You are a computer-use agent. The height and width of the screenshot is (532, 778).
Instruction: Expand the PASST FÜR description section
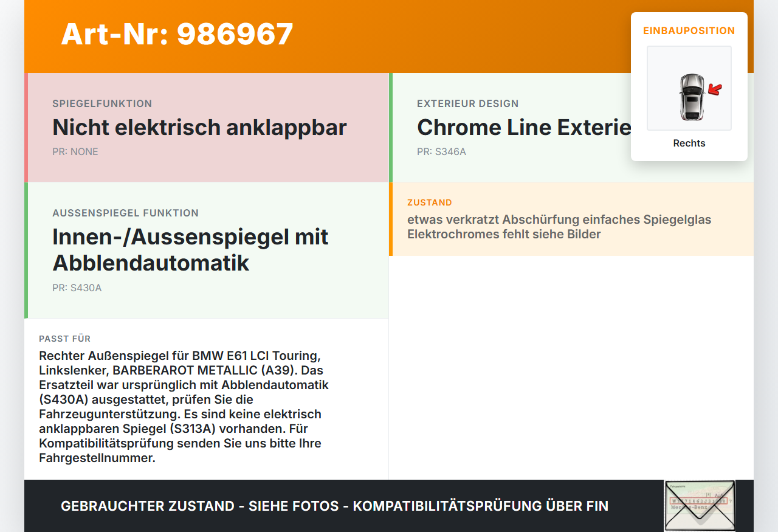point(206,398)
